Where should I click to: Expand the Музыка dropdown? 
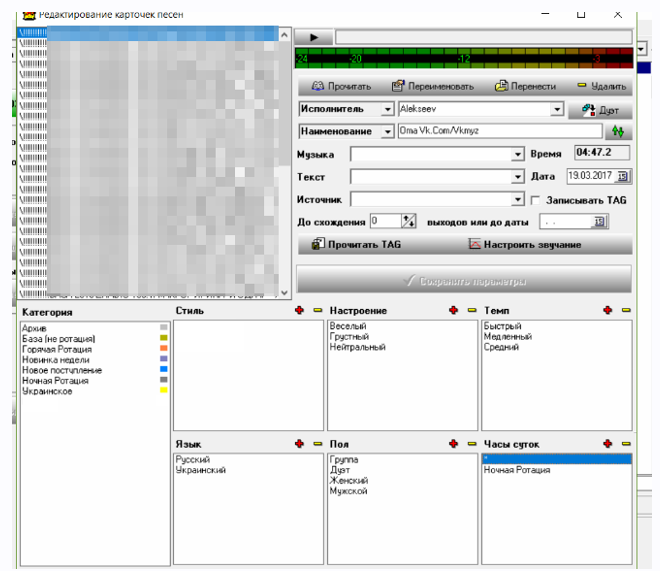click(518, 154)
